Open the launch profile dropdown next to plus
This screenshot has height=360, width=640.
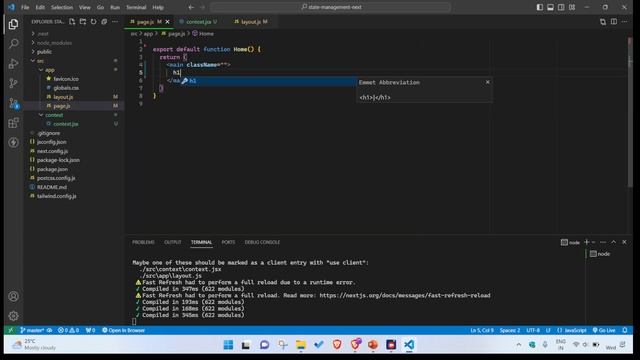point(593,242)
